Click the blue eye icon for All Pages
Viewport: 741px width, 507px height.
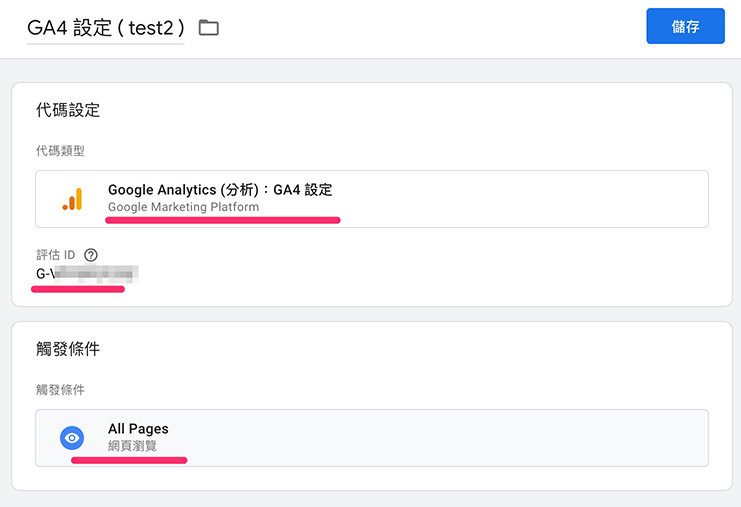(x=72, y=437)
